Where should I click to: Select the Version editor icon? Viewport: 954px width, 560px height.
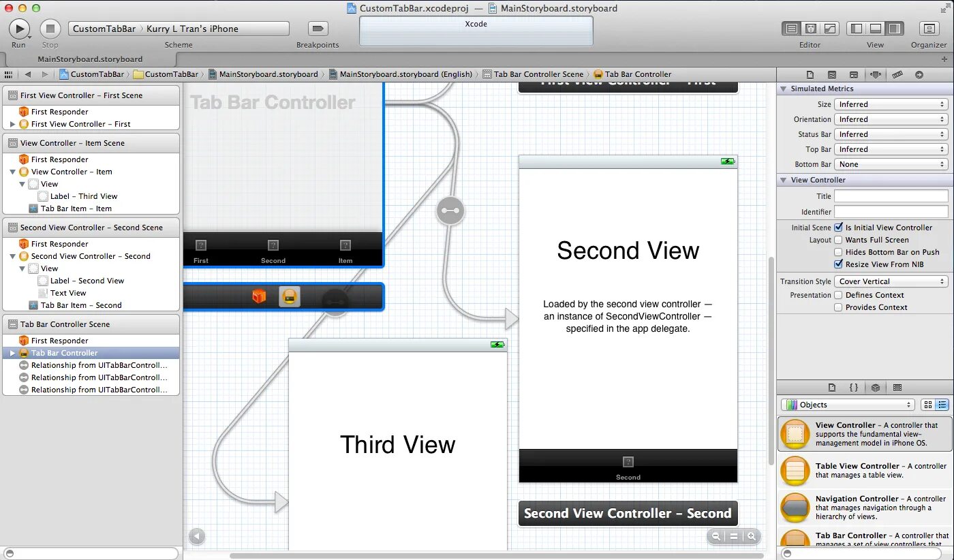point(830,29)
